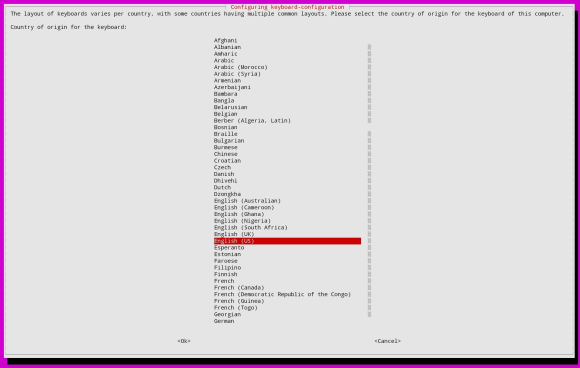Select the Amharic entry

225,54
